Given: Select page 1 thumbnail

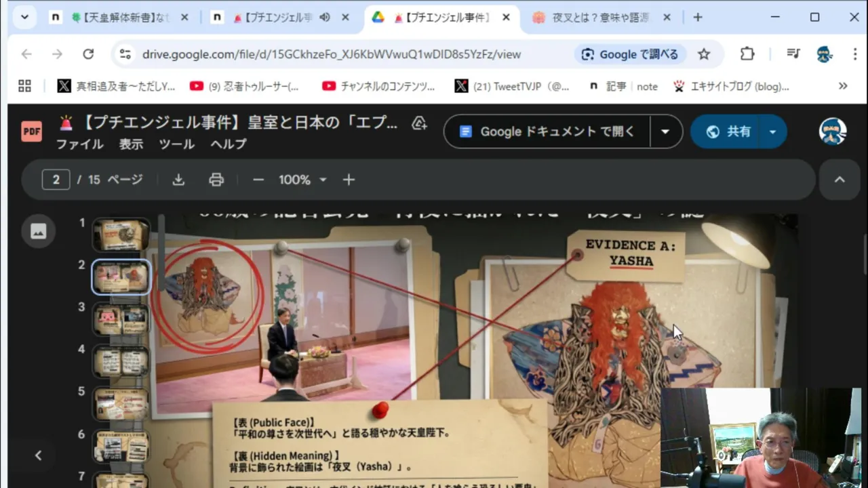Looking at the screenshot, I should (x=121, y=235).
